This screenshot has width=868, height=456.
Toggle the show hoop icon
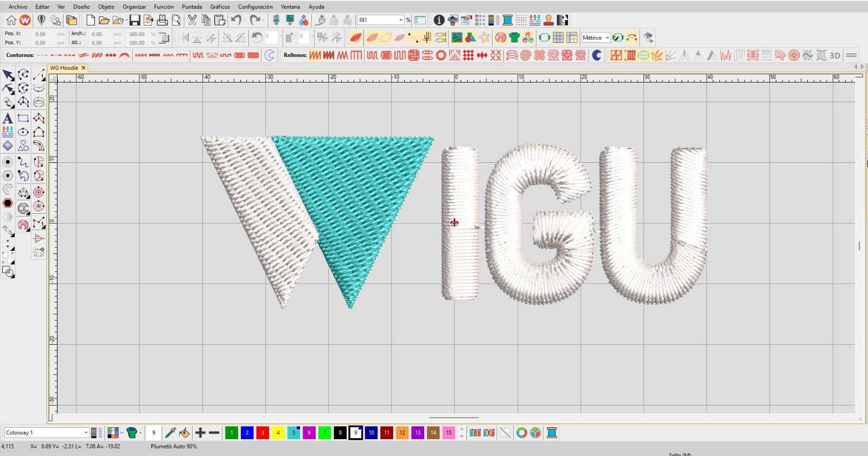(544, 37)
